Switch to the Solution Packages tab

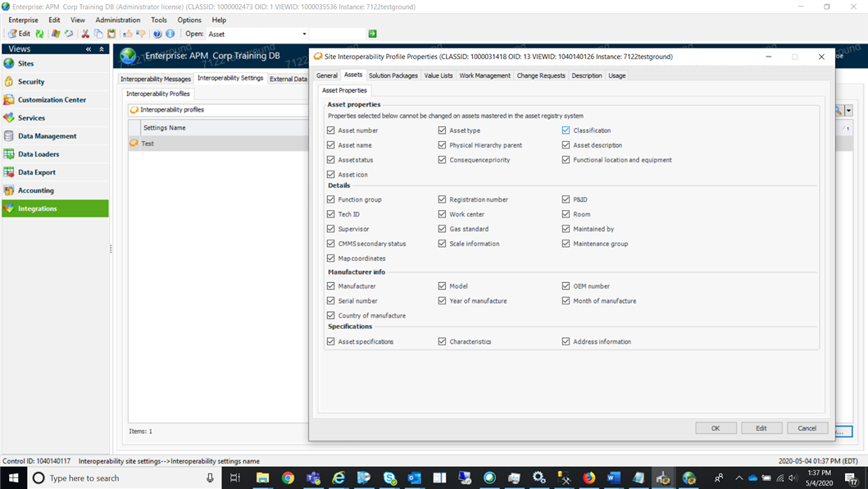[393, 75]
